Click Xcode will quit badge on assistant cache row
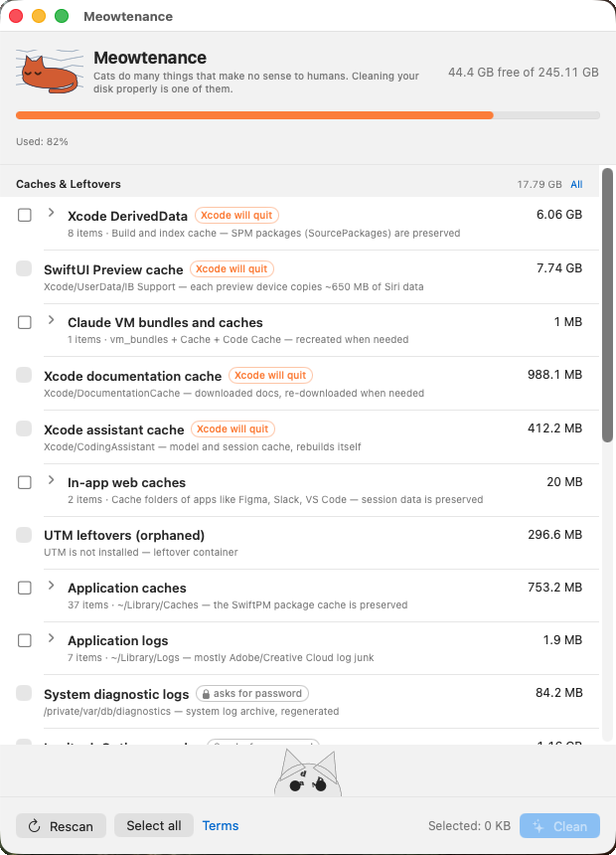Viewport: 616px width, 855px height. point(232,429)
